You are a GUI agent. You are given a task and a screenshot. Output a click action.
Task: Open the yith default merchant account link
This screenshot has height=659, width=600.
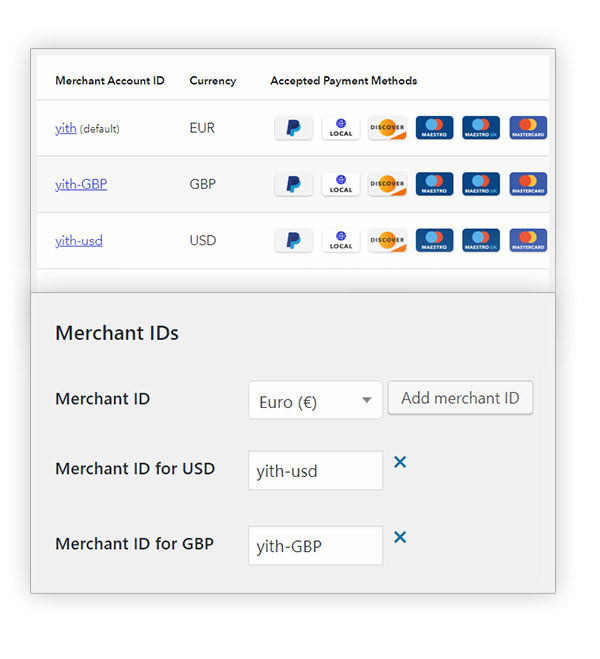tap(66, 128)
